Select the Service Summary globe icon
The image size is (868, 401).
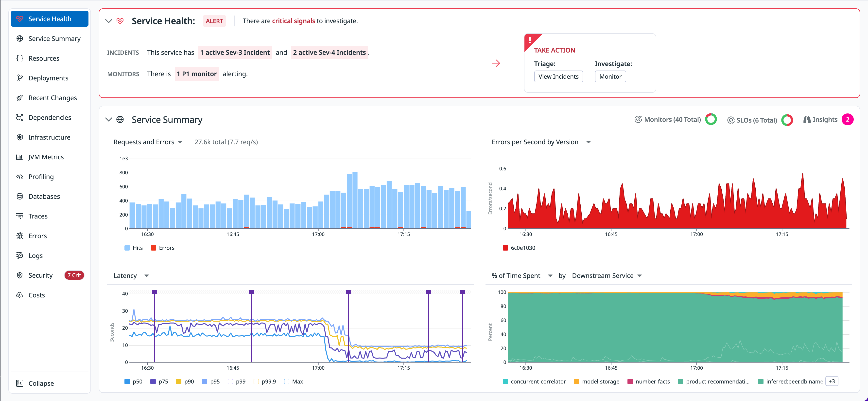tap(20, 38)
